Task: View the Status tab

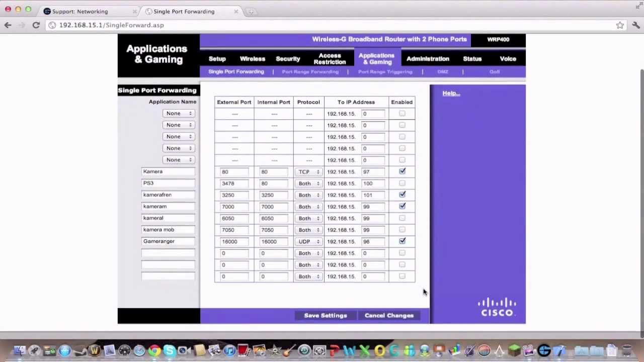Action: tap(472, 59)
